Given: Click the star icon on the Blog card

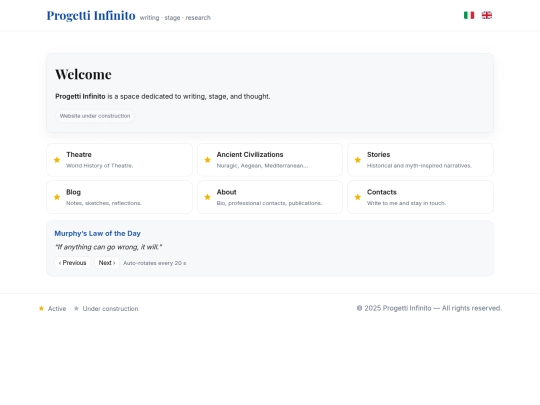Looking at the screenshot, I should (57, 197).
